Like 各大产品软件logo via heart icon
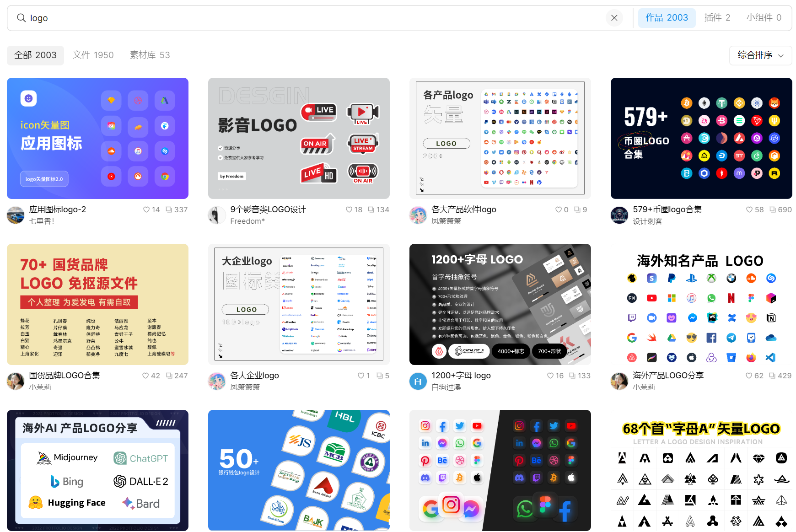Viewport: 796px width, 532px height. [559, 210]
